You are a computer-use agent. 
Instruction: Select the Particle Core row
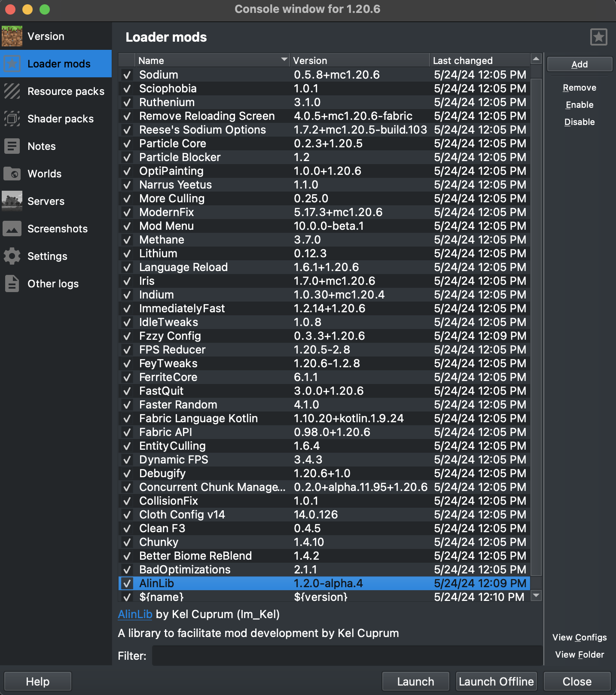324,143
